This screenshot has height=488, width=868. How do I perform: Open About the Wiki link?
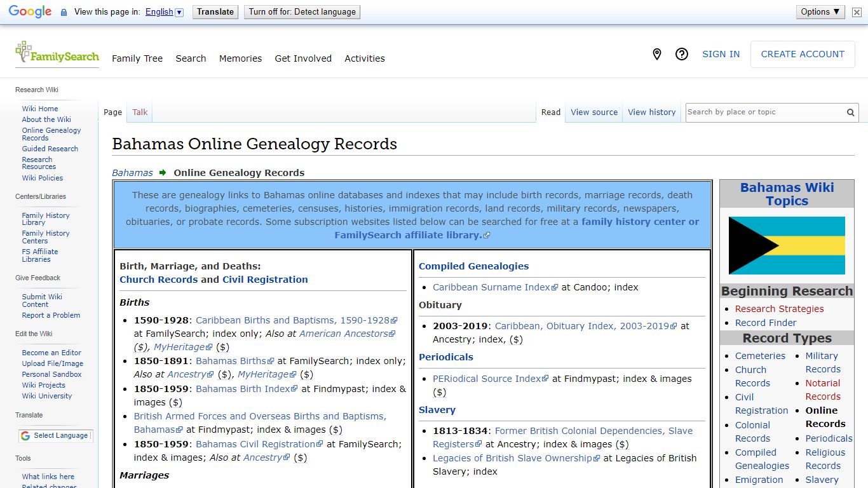pyautogui.click(x=46, y=119)
